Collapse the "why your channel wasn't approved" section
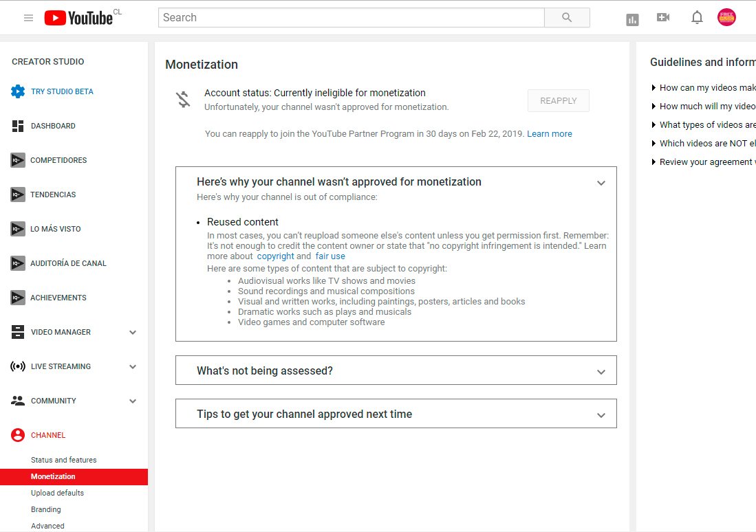Screen dimensions: 756x532 coord(601,183)
